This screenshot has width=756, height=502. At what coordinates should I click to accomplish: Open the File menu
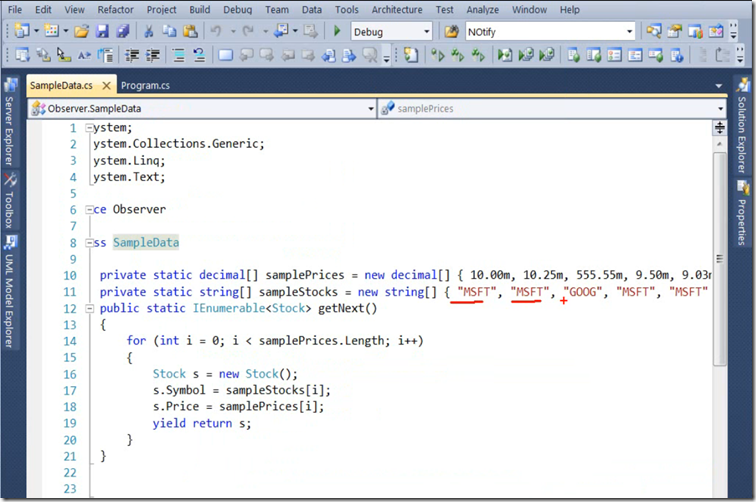point(15,10)
